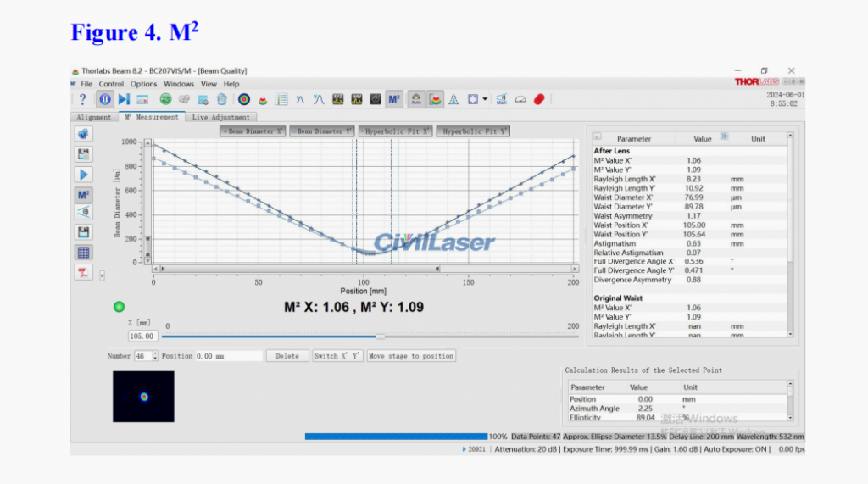868x484 pixels.
Task: Click the Help question mark toolbar icon
Action: pyautogui.click(x=82, y=99)
